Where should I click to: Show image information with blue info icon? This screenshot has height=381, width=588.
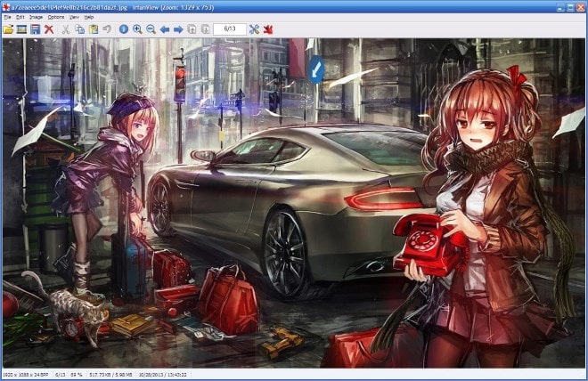coord(124,29)
